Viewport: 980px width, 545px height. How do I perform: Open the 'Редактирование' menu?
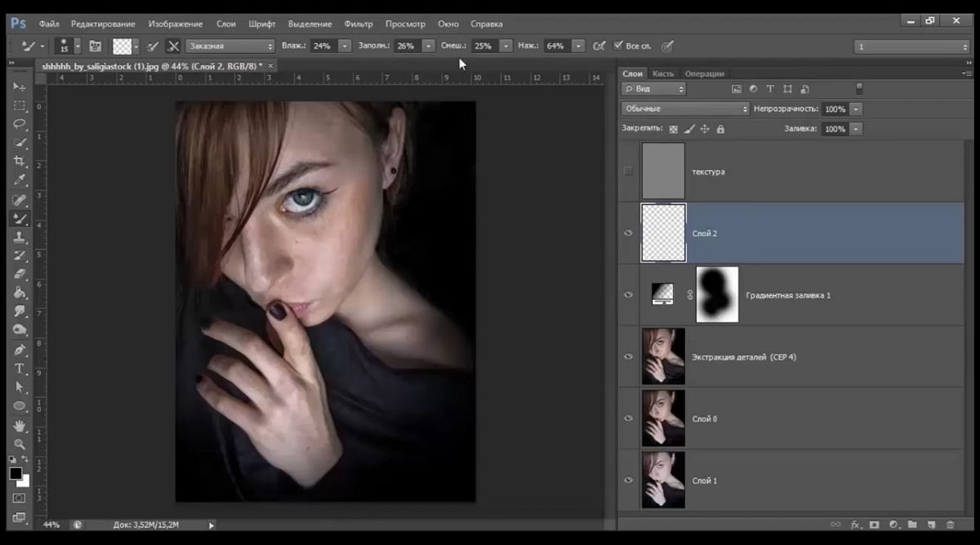pyautogui.click(x=104, y=24)
